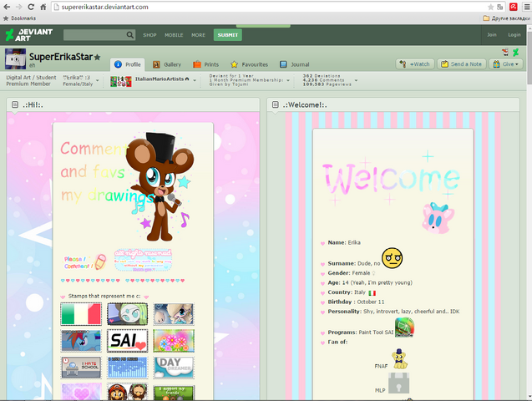The height and width of the screenshot is (401, 532).
Task: Click the Login link
Action: click(514, 34)
